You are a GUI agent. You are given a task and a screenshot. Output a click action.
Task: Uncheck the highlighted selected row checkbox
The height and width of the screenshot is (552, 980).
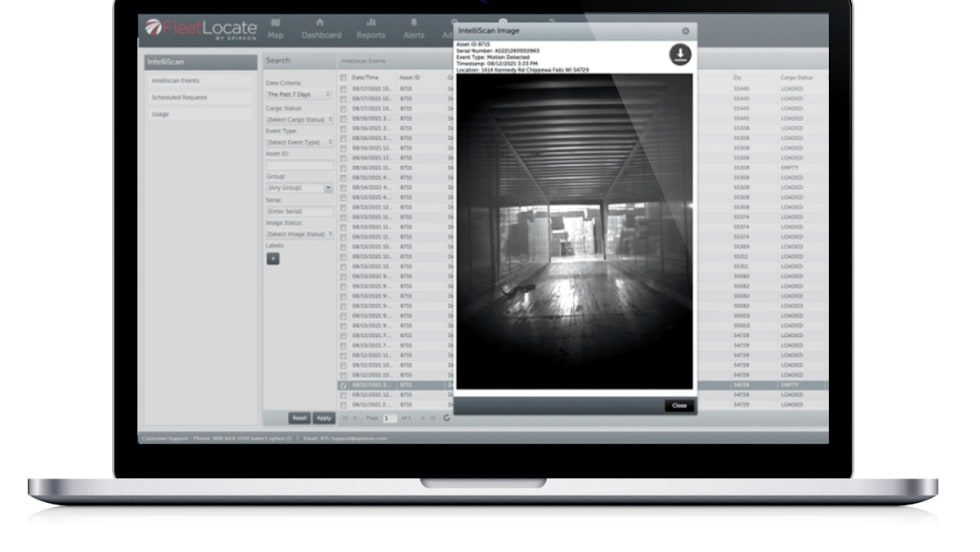(344, 385)
